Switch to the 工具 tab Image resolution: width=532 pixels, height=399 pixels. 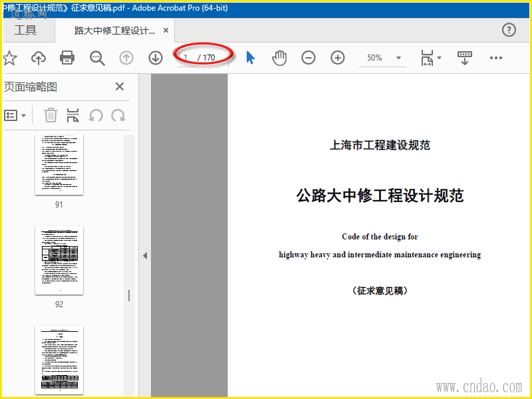coord(25,30)
